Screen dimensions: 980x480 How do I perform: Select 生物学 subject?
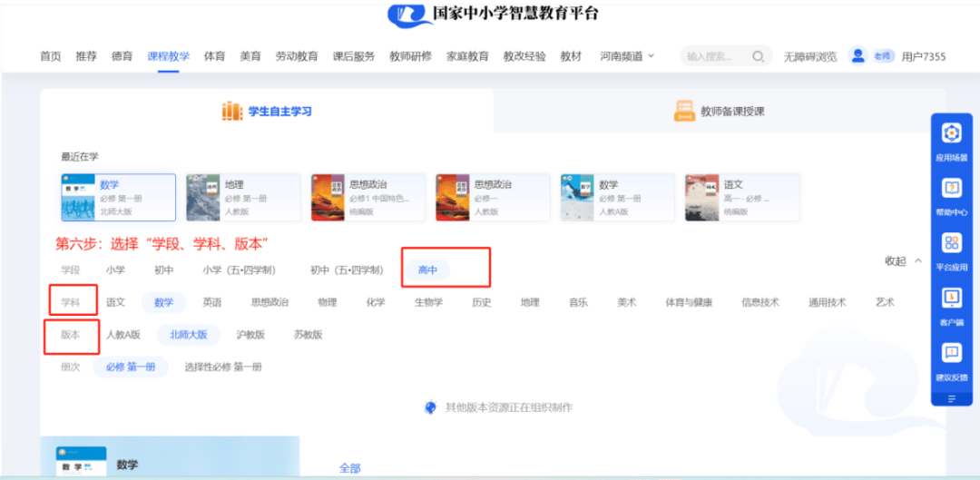428,302
